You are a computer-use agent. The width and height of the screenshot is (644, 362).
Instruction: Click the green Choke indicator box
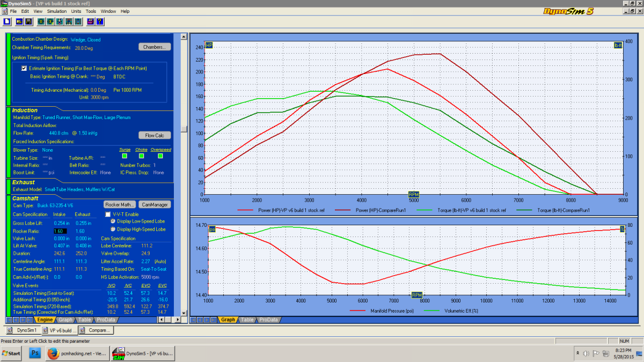coord(141,156)
